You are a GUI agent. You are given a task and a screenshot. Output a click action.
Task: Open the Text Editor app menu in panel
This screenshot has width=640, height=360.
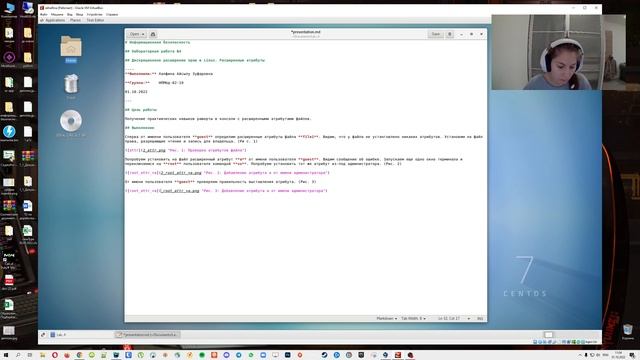click(95, 20)
